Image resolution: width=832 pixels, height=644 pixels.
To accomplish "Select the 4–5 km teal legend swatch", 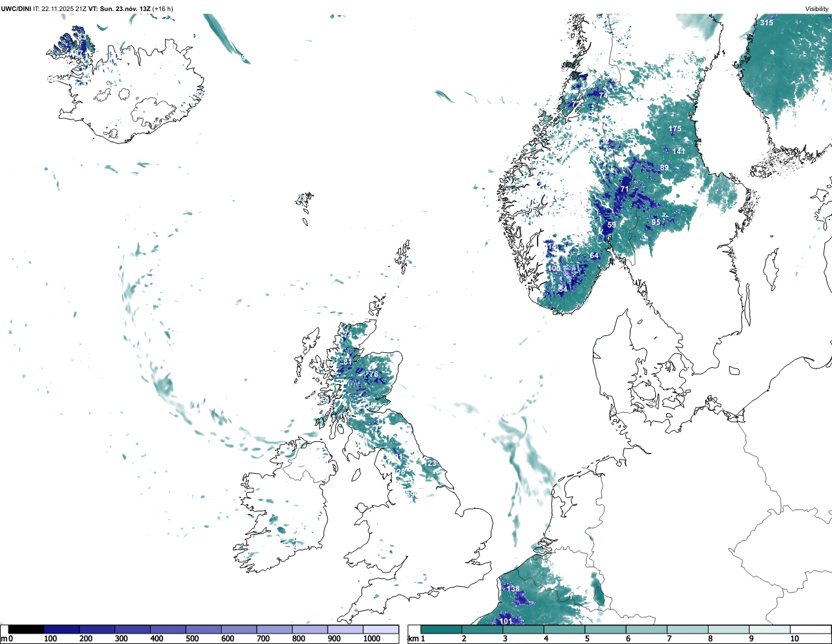I will (x=564, y=629).
